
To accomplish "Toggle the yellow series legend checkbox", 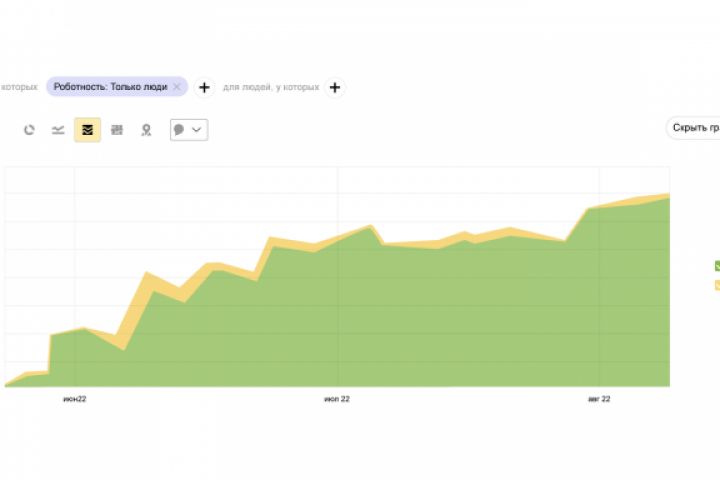I will click(716, 286).
